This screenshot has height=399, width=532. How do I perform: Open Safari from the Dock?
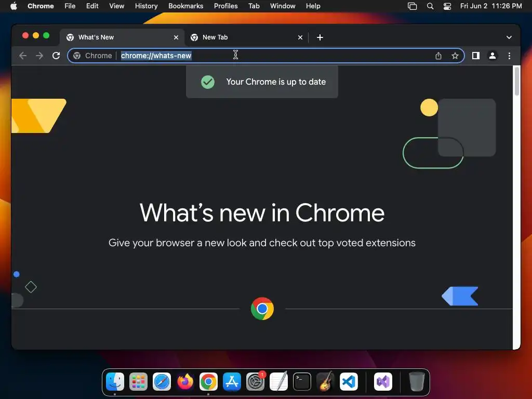click(x=162, y=381)
